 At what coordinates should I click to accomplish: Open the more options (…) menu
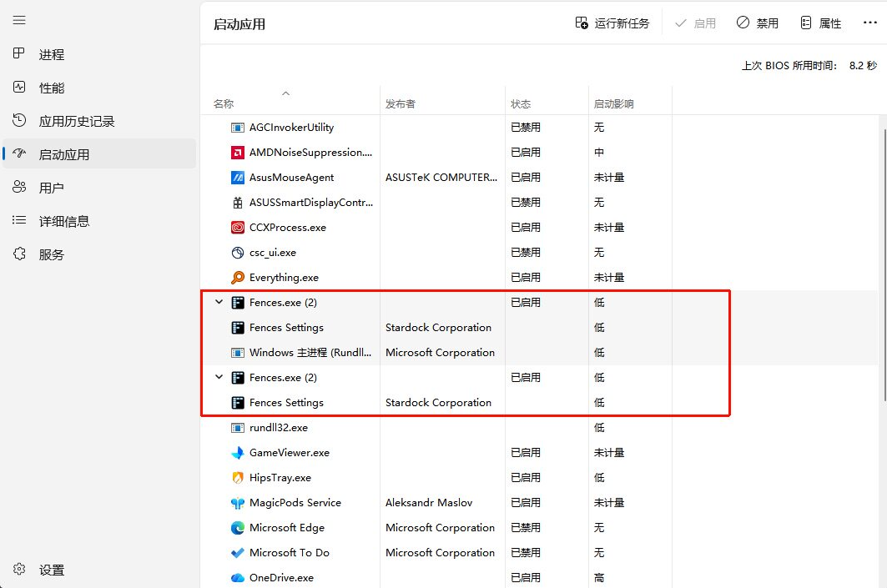point(869,23)
